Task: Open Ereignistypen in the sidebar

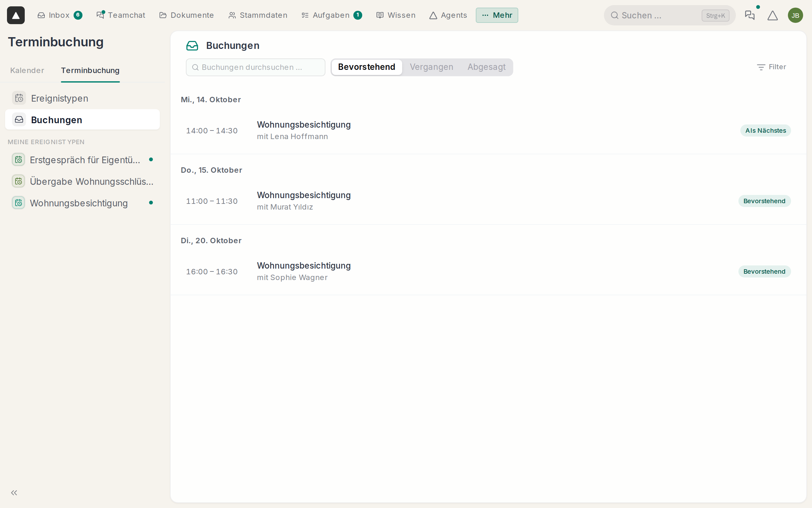Action: [x=82, y=98]
